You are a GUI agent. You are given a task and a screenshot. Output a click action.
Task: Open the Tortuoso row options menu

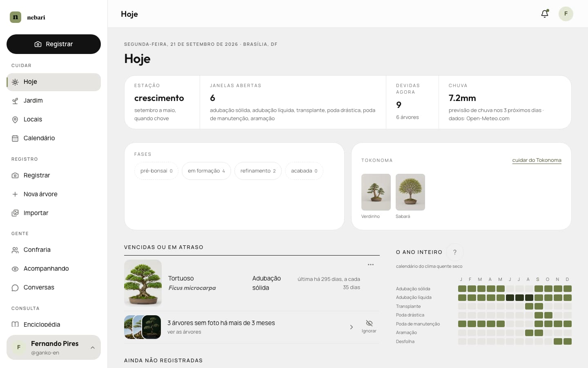tap(371, 265)
